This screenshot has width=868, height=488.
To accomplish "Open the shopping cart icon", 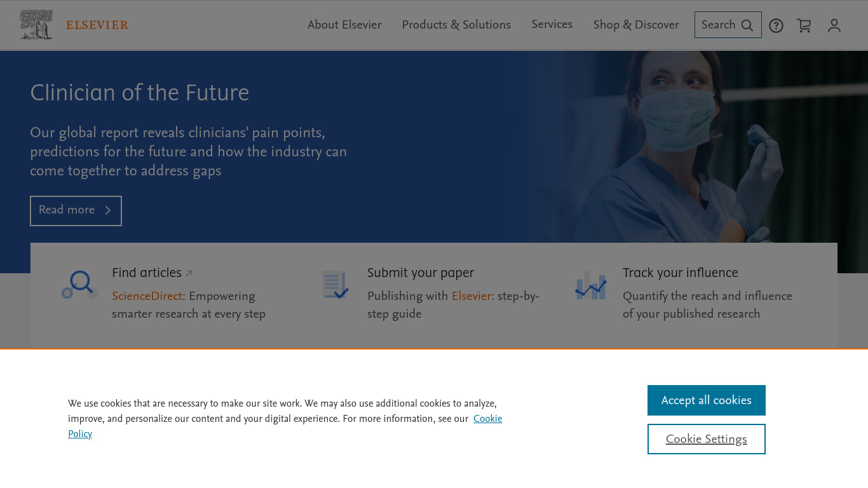I will [804, 25].
